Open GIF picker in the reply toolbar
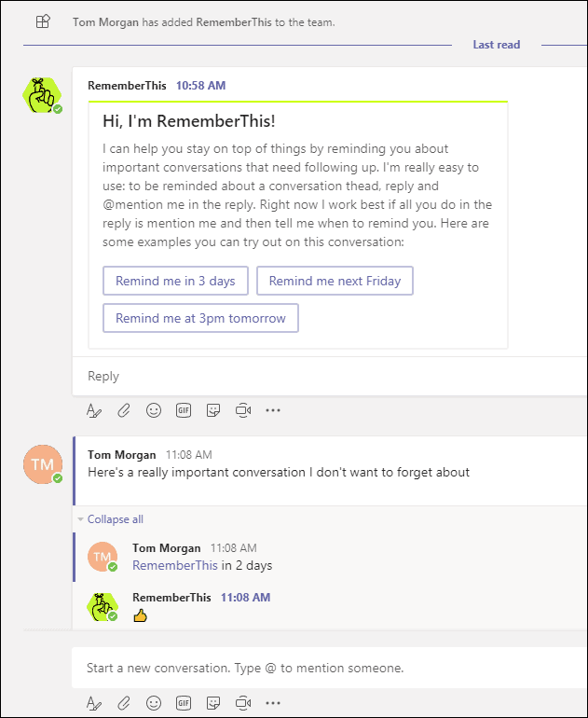Image resolution: width=588 pixels, height=718 pixels. pyautogui.click(x=184, y=410)
